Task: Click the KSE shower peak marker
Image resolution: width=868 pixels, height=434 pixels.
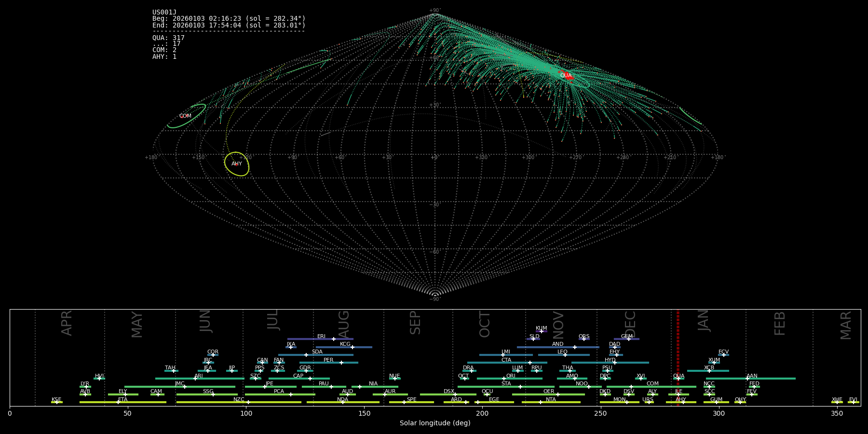Action: [56, 402]
